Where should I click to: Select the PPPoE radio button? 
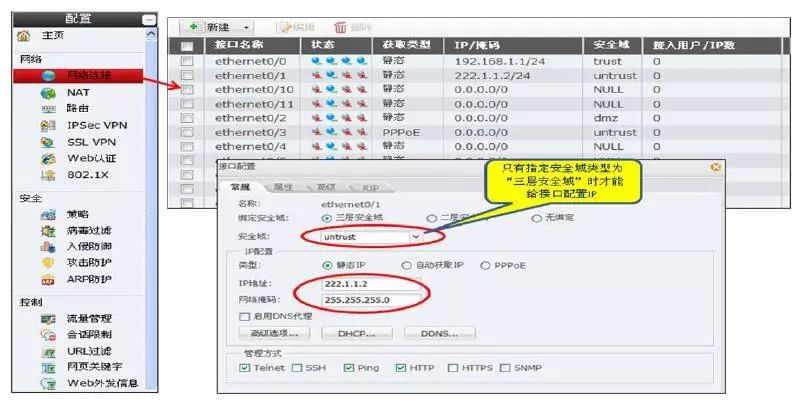click(x=485, y=265)
